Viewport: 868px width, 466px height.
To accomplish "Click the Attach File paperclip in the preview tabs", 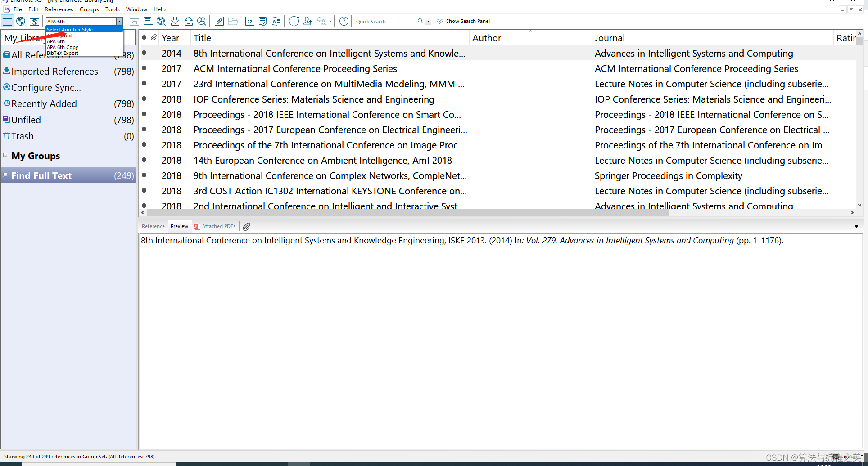I will pyautogui.click(x=247, y=227).
